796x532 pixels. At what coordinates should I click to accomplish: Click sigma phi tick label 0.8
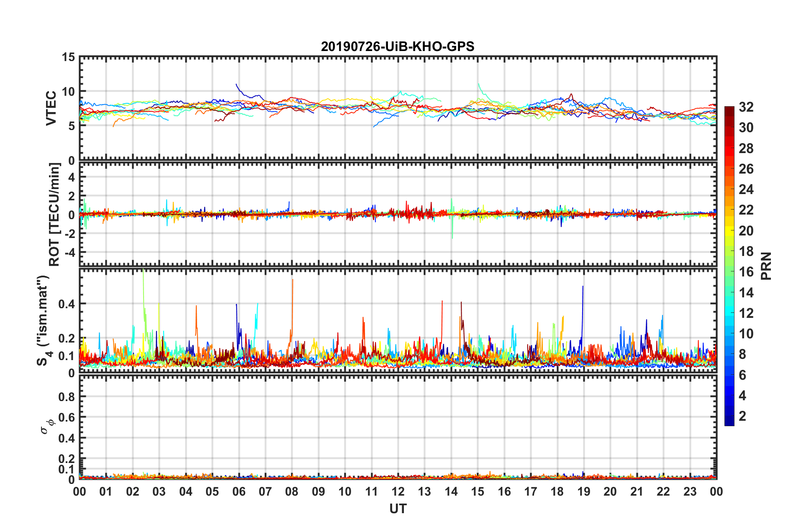tap(67, 397)
